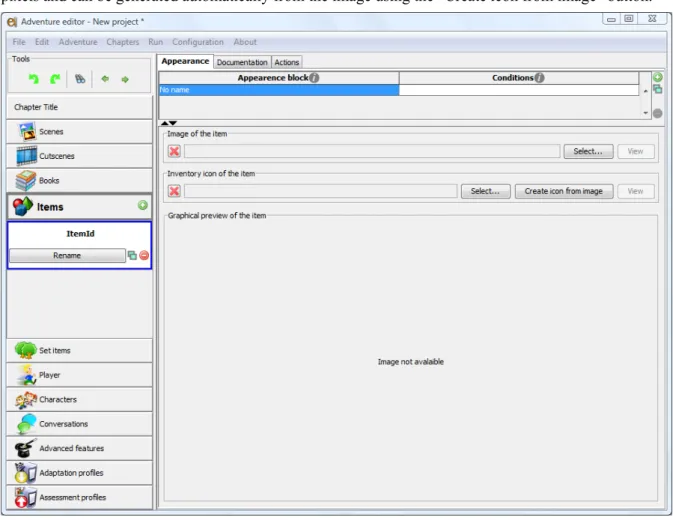Open the Player section
The image size is (673, 520).
(80, 375)
